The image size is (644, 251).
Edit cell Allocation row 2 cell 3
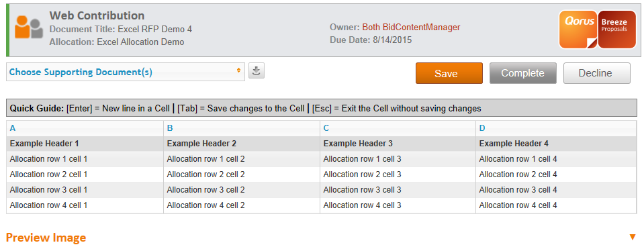[x=398, y=174]
